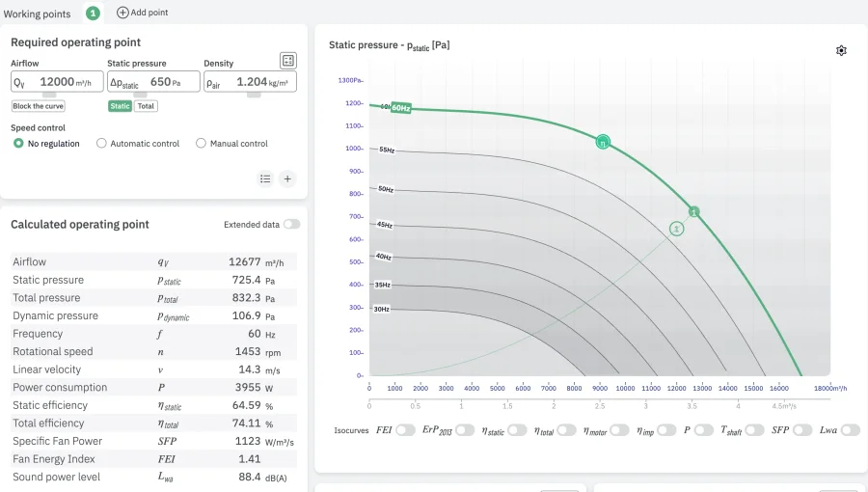
Task: Click the hollow required point 1 marker
Action: 676,229
